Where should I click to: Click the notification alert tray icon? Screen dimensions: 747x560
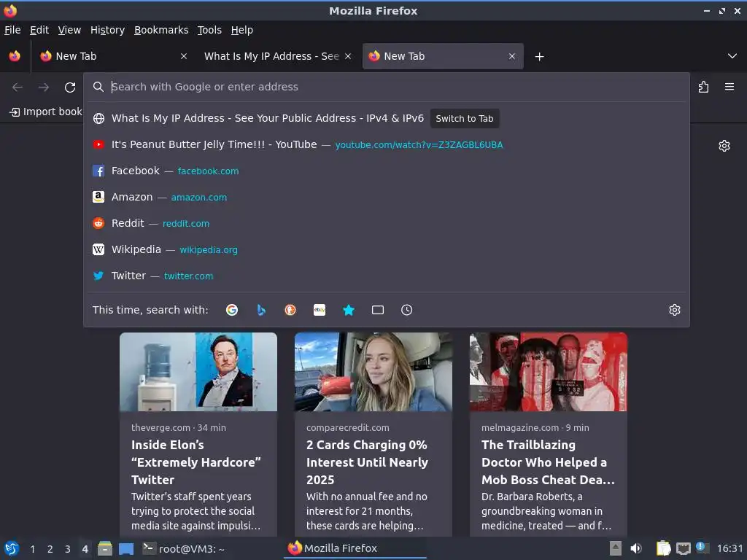pos(702,548)
